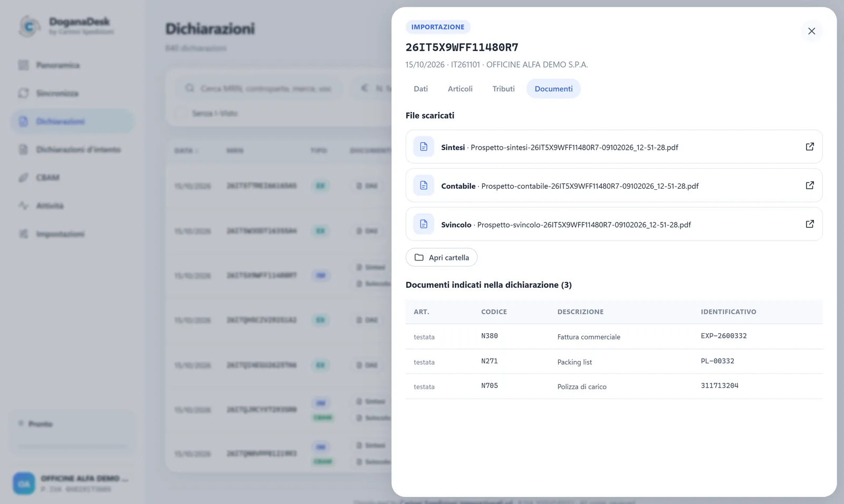Select the MRN 26IT5X9WFF11480R7 heading
844x504 pixels.
click(x=462, y=47)
